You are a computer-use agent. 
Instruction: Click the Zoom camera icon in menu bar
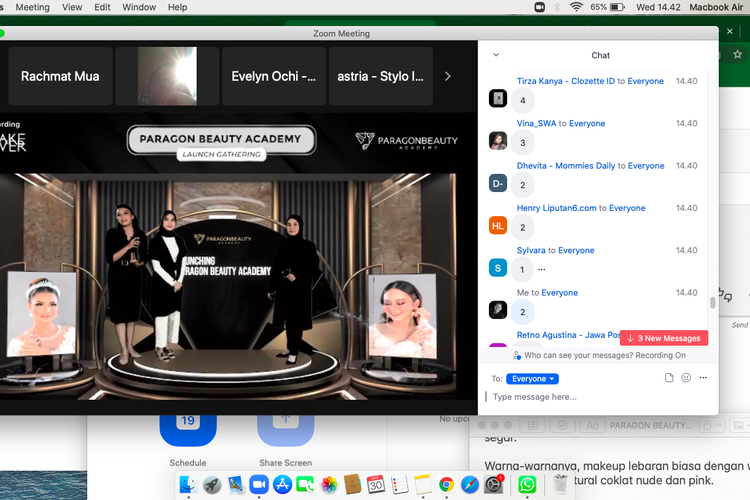coord(541,7)
